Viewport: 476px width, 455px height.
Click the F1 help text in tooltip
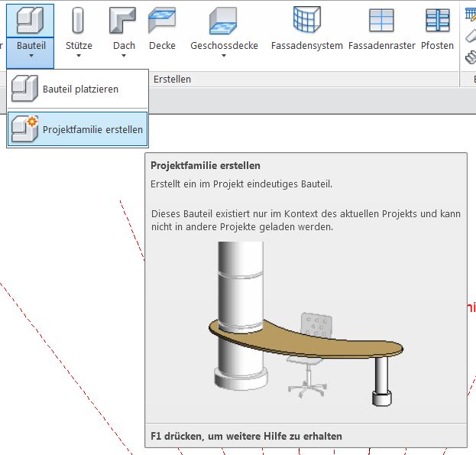tap(246, 436)
